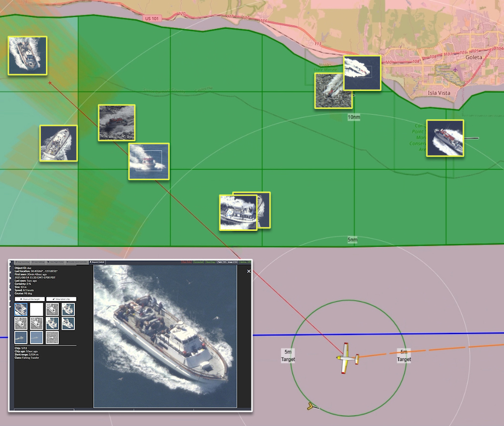The width and height of the screenshot is (504, 426).
Task: Click the 10nm range ring label
Action: [x=354, y=117]
